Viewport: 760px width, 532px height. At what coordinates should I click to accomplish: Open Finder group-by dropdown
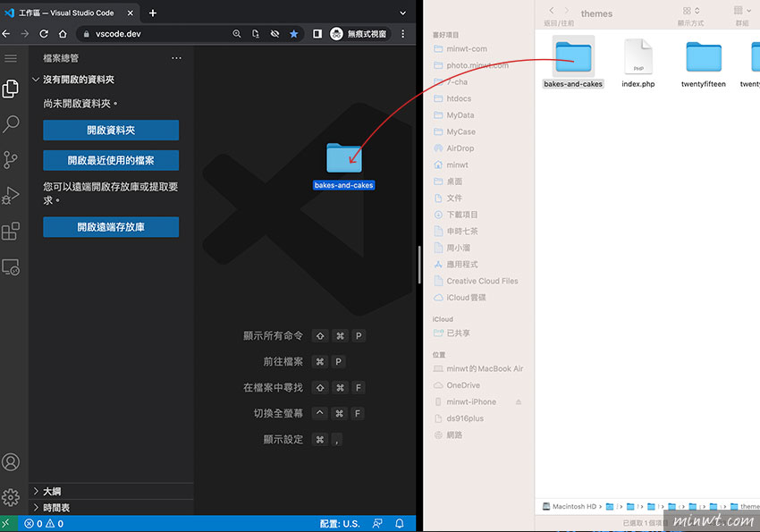coord(742,11)
